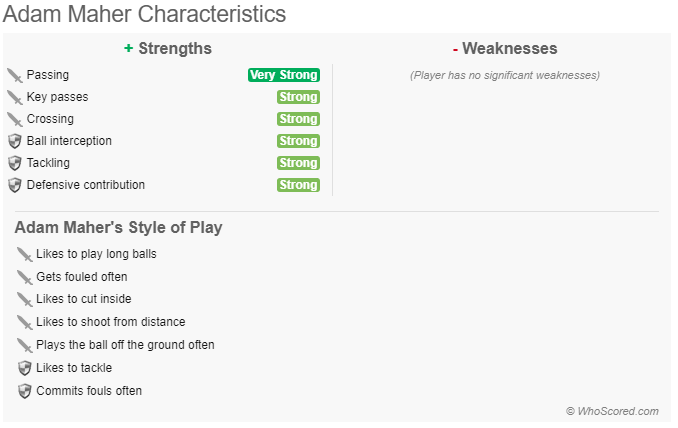The height and width of the screenshot is (428, 678).
Task: Select the Likes to cut inside text
Action: 83,299
